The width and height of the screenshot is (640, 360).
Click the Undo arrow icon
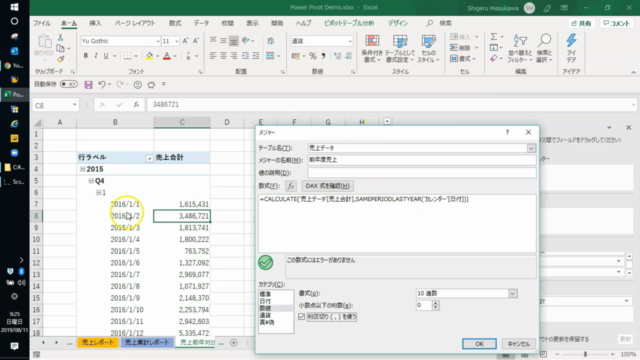pos(102,84)
